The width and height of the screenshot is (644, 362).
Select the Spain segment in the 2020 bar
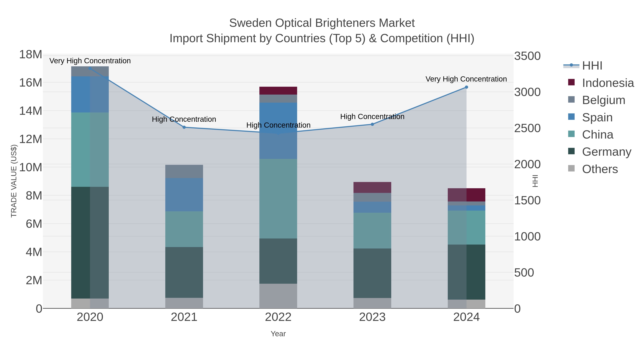(x=90, y=94)
